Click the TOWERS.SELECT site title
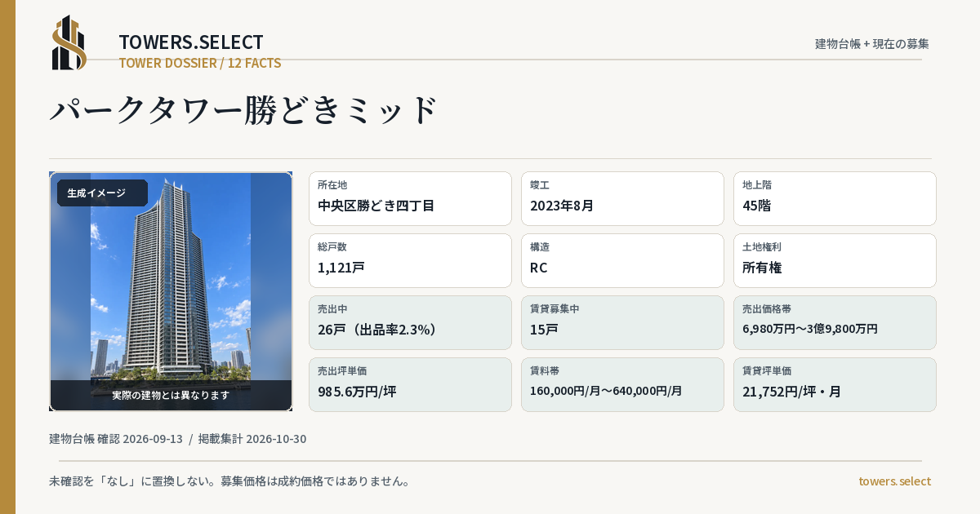980x514 pixels. coord(191,42)
